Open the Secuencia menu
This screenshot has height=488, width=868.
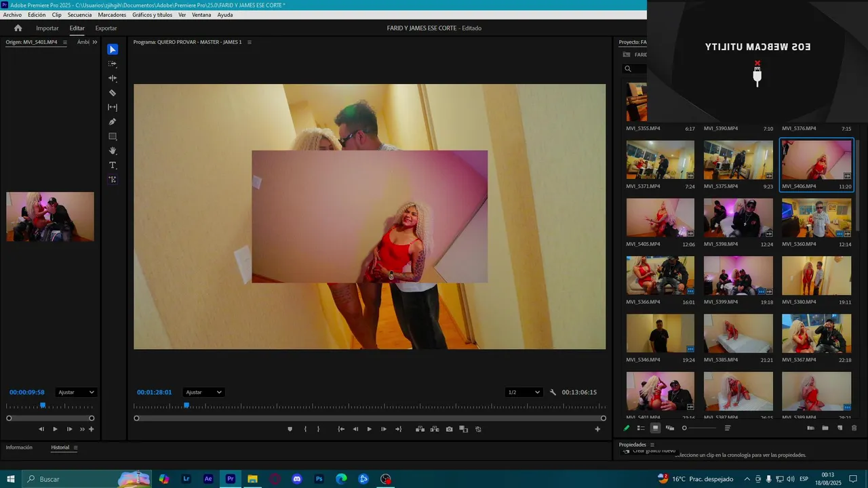(79, 15)
